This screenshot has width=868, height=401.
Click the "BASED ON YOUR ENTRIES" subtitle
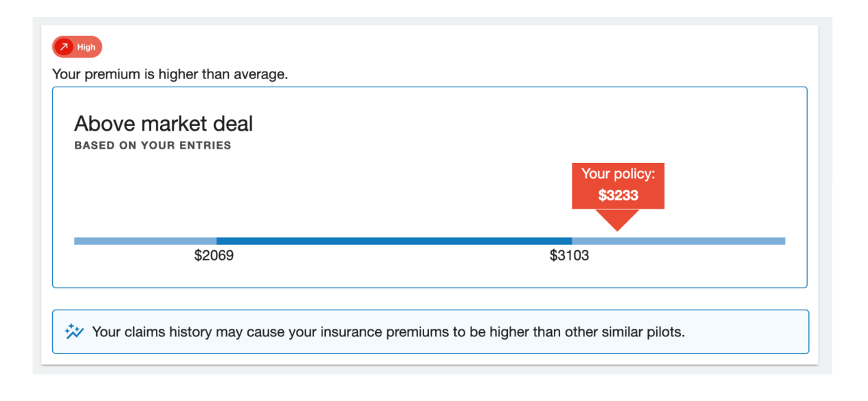[153, 146]
